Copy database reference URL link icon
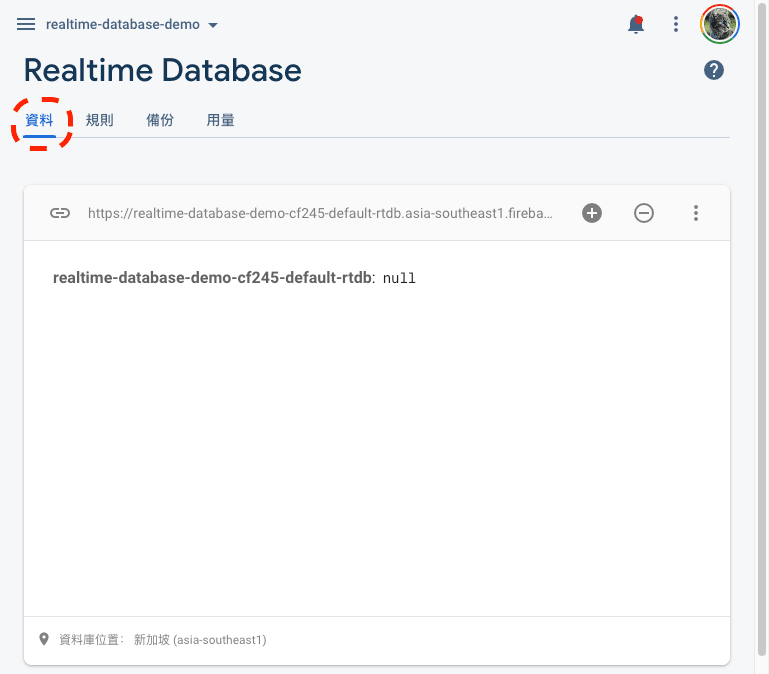This screenshot has height=674, width=769. click(x=60, y=213)
